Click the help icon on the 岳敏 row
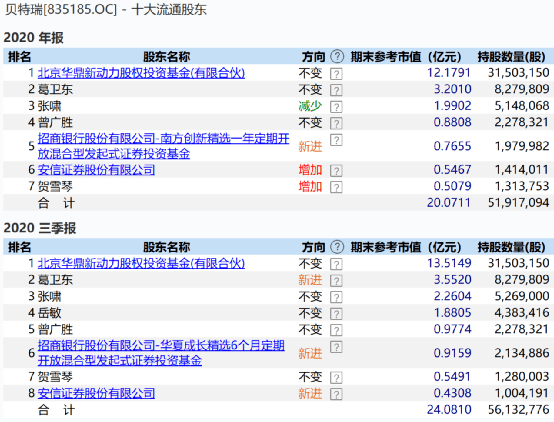 point(336,313)
